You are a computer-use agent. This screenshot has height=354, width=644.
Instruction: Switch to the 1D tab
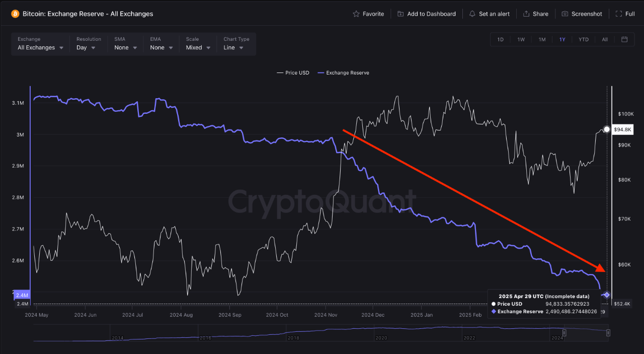(x=500, y=39)
